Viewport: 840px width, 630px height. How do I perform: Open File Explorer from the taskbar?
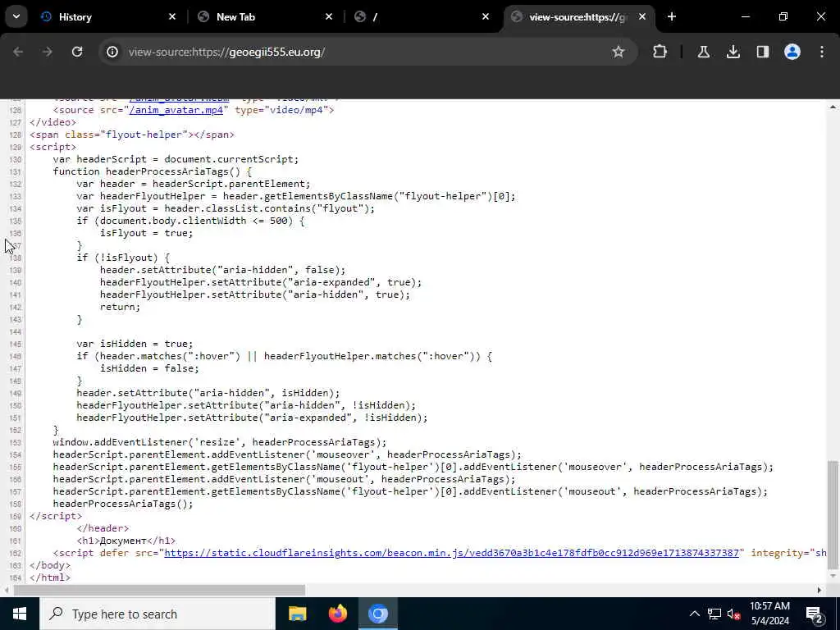297,614
